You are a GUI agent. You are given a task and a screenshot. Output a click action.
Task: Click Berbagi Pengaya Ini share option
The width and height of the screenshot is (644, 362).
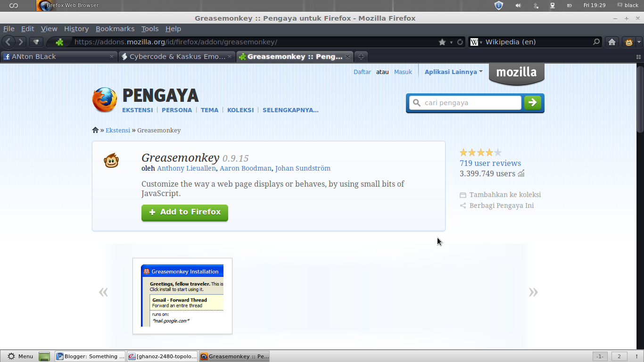coord(497,206)
